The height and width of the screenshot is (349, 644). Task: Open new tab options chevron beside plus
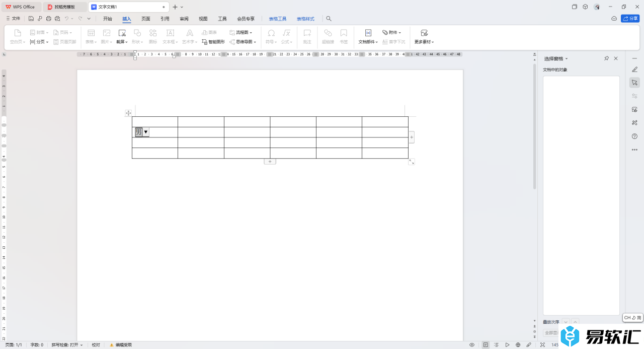182,7
